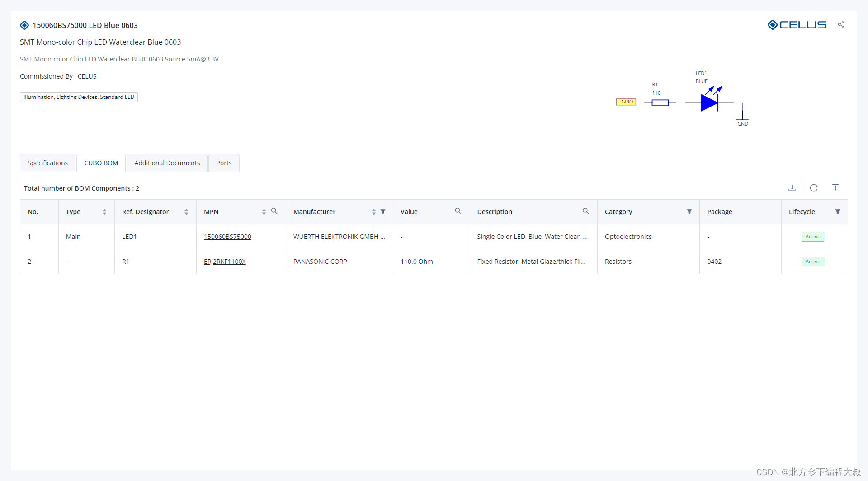Open the Category column filter
This screenshot has height=481, width=868.
point(689,211)
